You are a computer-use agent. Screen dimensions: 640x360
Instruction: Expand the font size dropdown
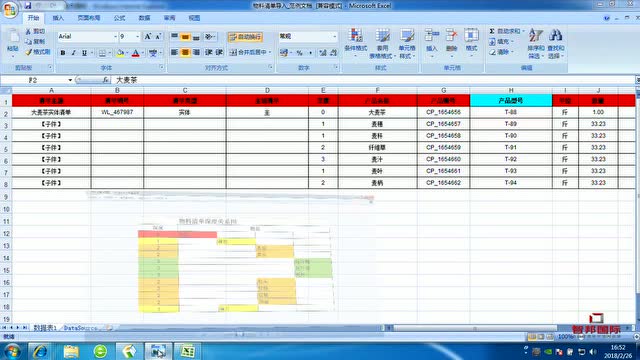coord(138,37)
